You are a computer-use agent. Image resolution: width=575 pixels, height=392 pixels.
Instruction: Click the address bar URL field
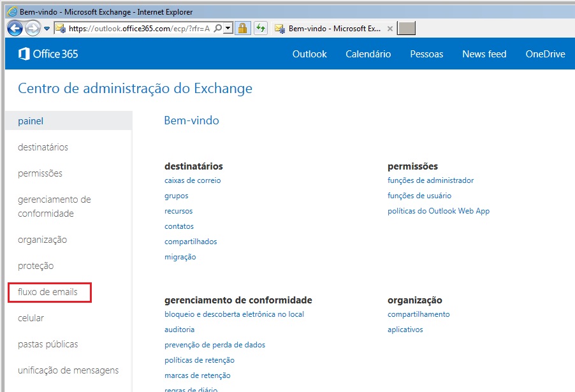point(140,28)
